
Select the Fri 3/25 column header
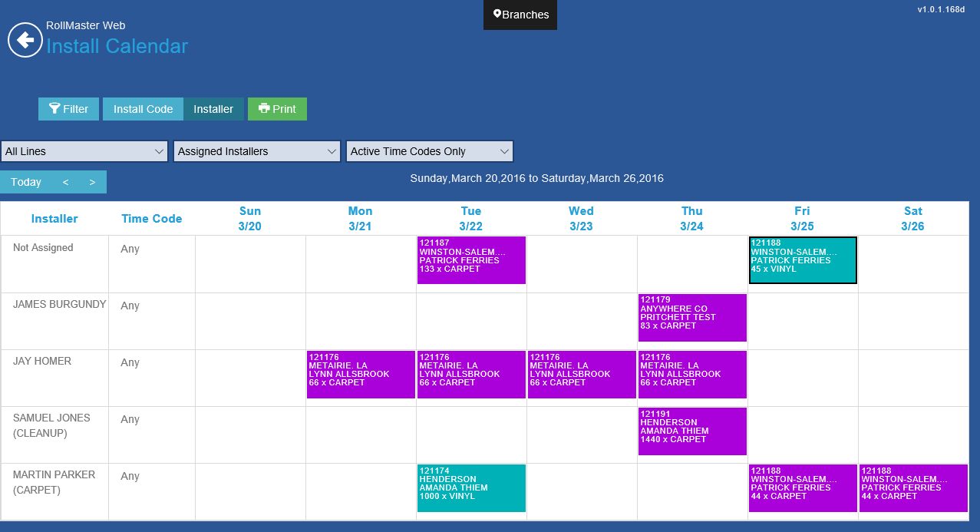pos(803,219)
